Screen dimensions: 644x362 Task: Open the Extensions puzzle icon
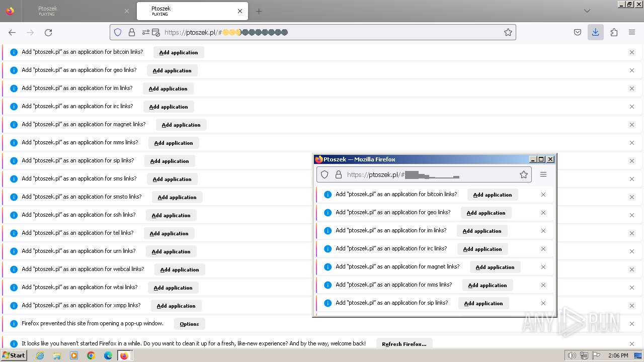[x=614, y=32]
